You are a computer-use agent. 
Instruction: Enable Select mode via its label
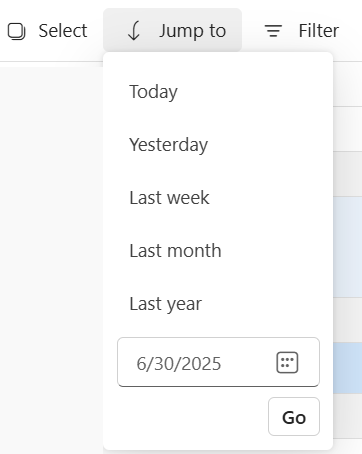63,31
